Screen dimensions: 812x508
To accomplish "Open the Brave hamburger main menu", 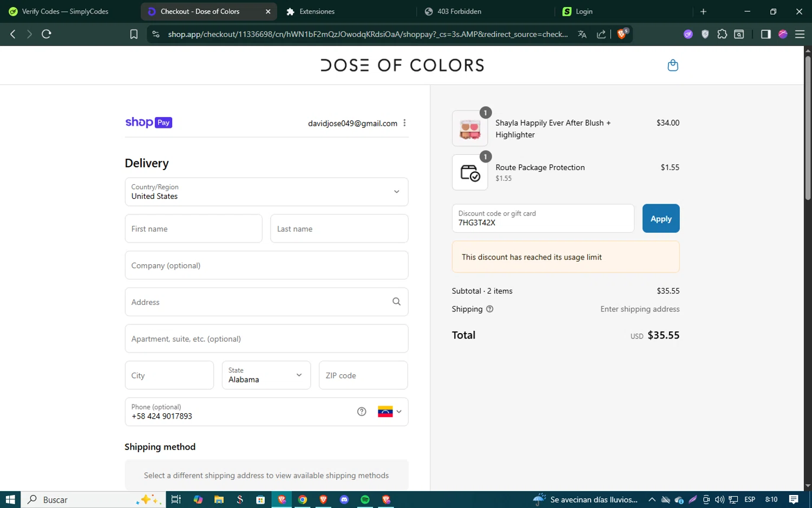I will point(800,34).
